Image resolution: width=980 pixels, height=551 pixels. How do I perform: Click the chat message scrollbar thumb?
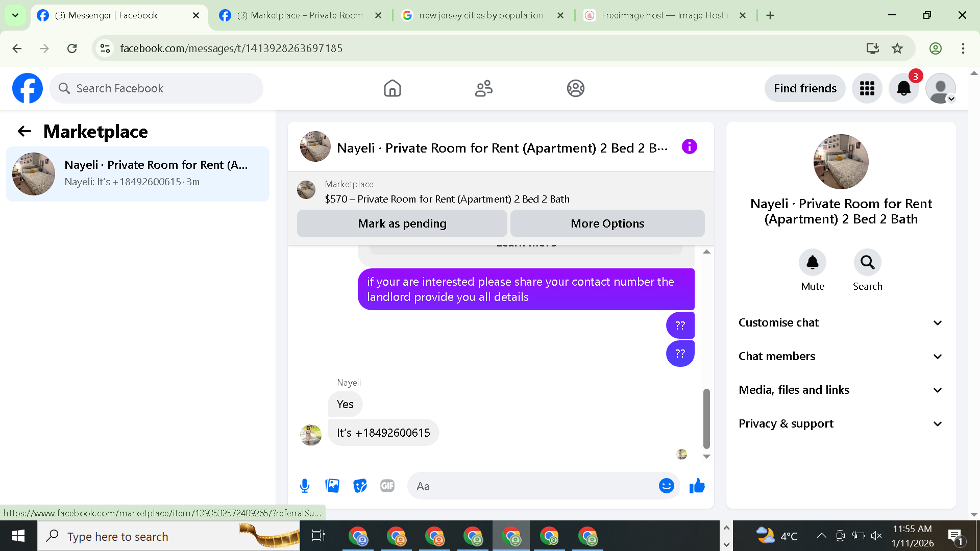706,418
